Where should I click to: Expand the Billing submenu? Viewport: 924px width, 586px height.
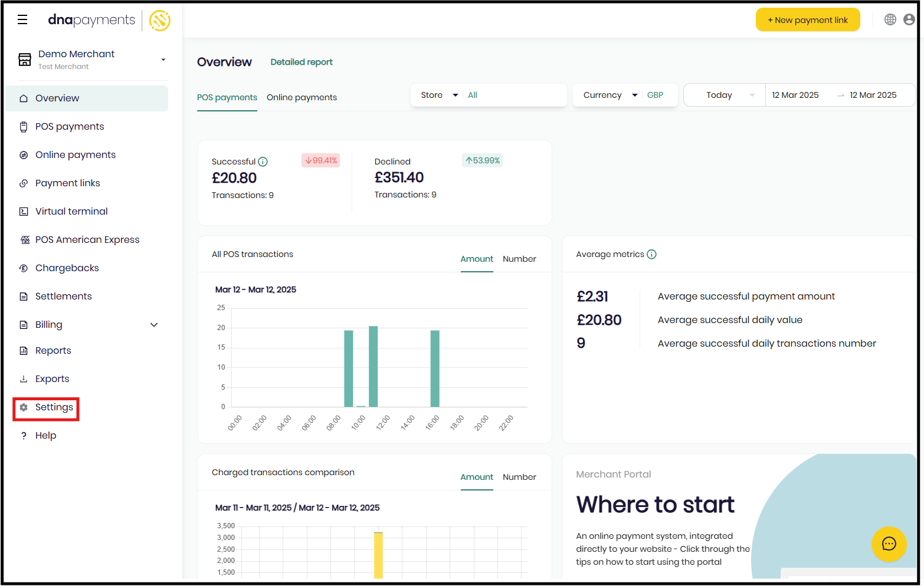[x=154, y=325]
